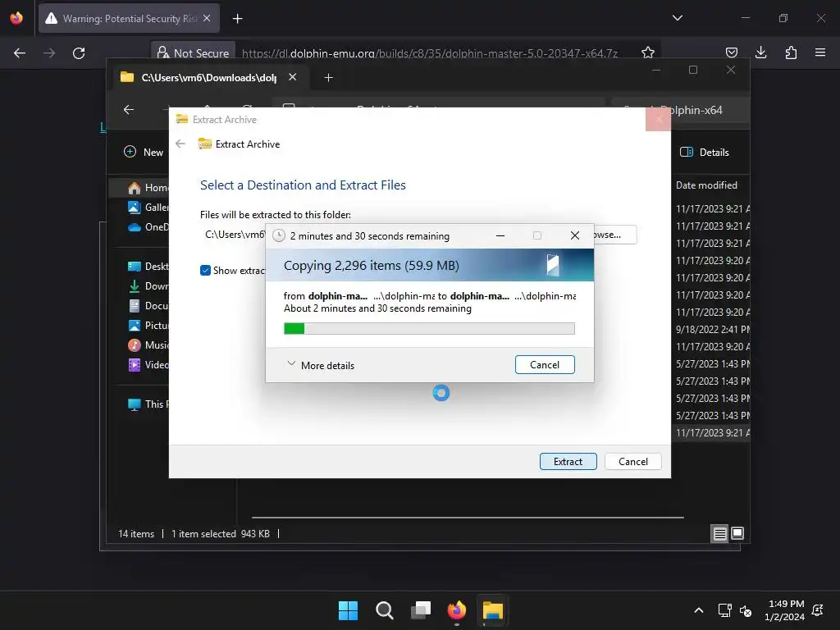Image resolution: width=840 pixels, height=630 pixels.
Task: Switch Explorer to details list view
Action: [x=719, y=533]
